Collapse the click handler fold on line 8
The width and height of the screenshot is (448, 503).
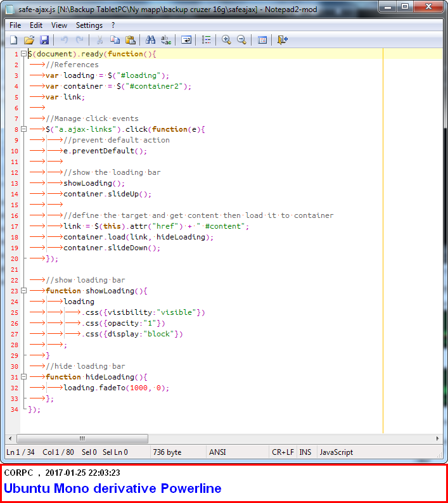[23, 129]
